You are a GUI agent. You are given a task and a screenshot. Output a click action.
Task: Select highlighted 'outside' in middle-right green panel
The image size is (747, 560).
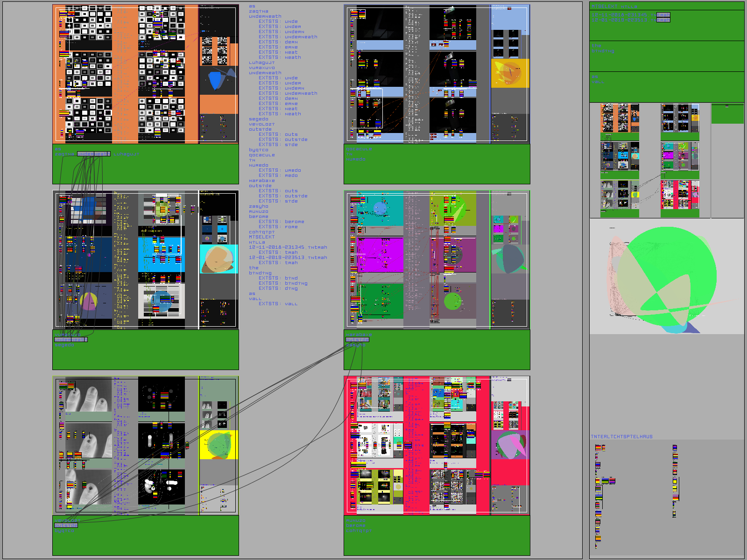357,340
